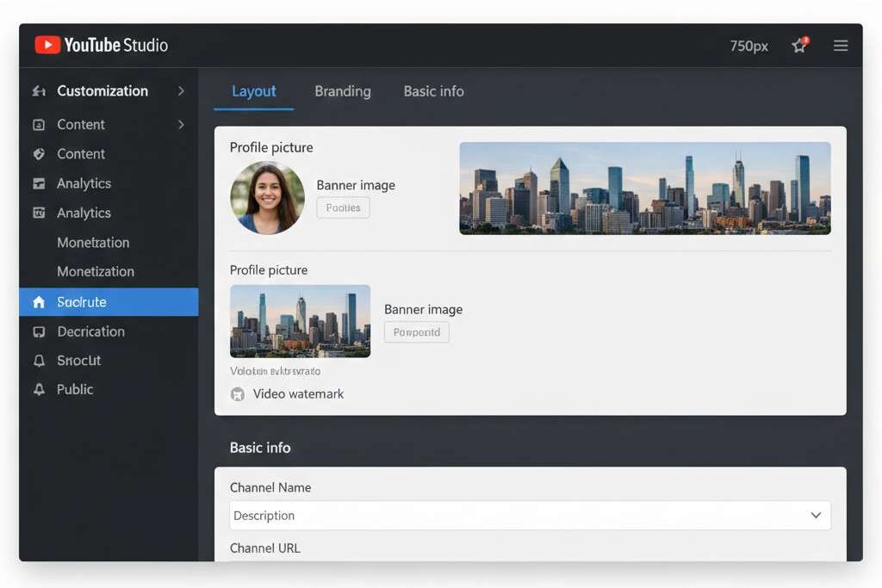Switch to the Branding tab
The width and height of the screenshot is (882, 588).
tap(343, 91)
